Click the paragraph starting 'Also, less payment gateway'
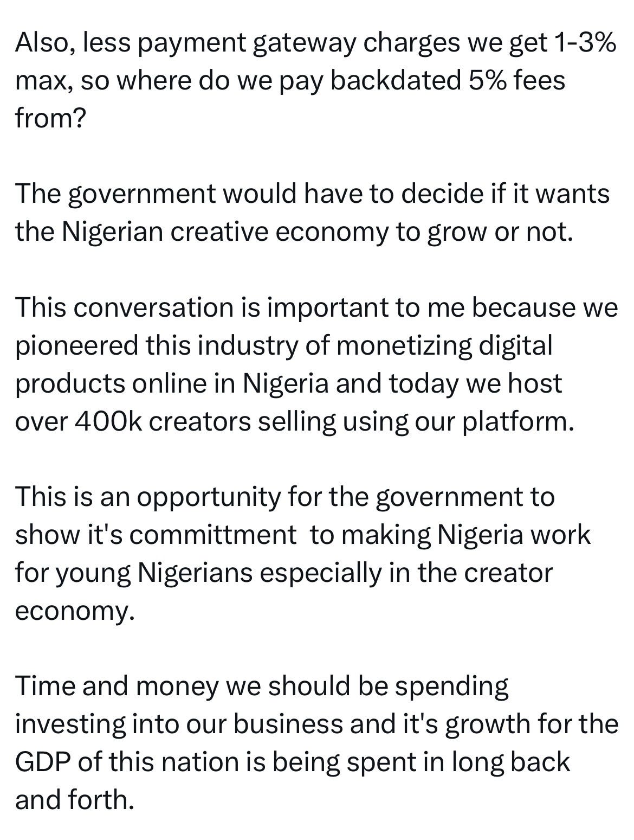634x840 pixels. pyautogui.click(x=316, y=80)
